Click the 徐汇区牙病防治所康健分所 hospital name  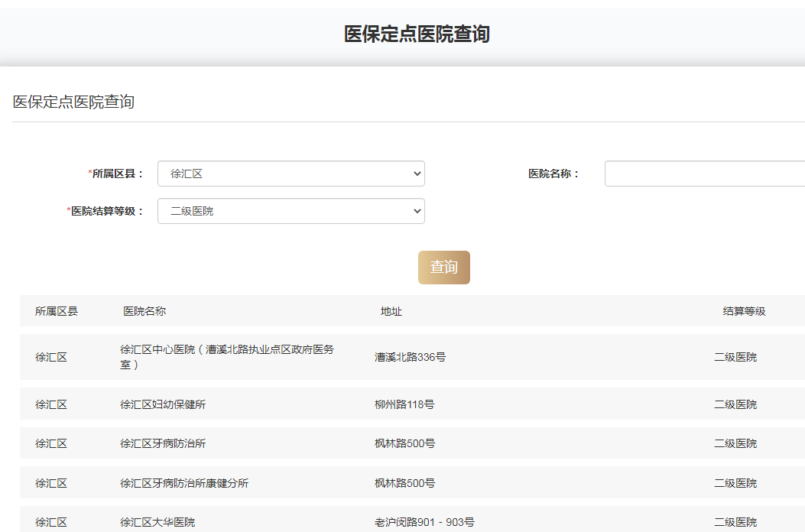pos(184,483)
